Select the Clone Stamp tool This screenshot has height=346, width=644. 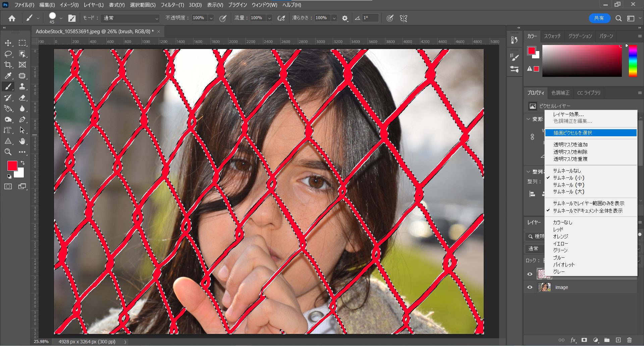(x=22, y=87)
